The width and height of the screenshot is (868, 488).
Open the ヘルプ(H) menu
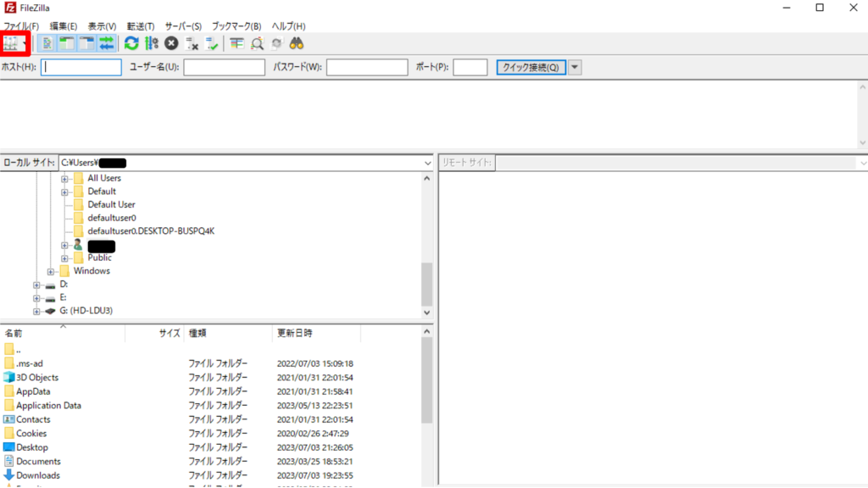click(x=288, y=26)
